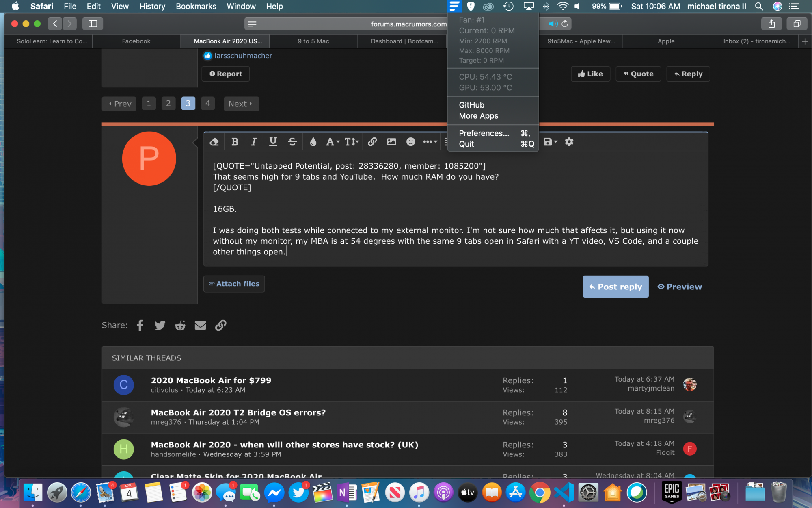Open '2020 MacBook Air for $799' thread
812x508 pixels.
coord(211,380)
